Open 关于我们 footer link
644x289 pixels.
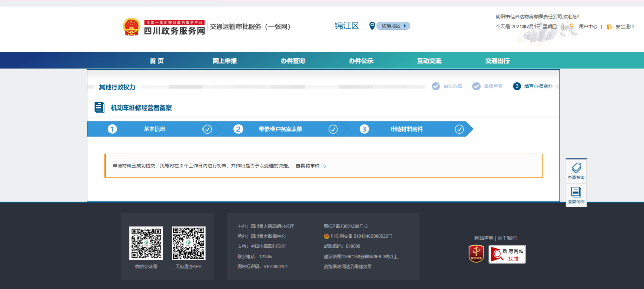click(507, 238)
